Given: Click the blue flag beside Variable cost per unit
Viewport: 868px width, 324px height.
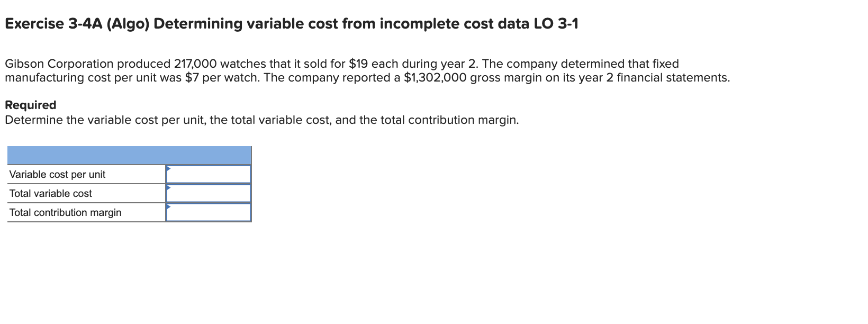Looking at the screenshot, I should coord(169,169).
